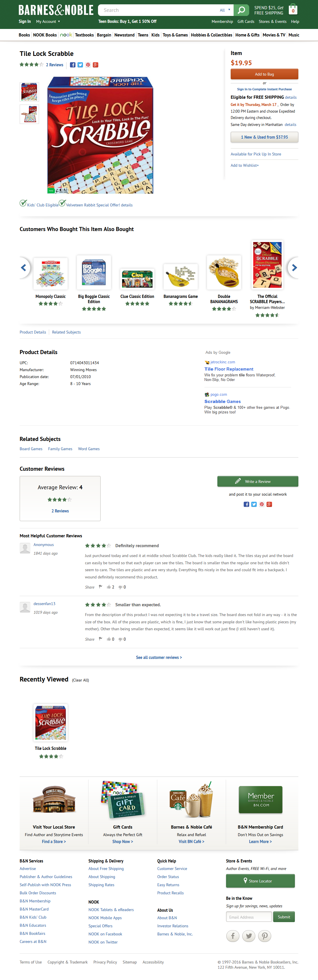Open the shopping bag cart icon
Viewport: 318px width, 980px height.
click(x=293, y=10)
